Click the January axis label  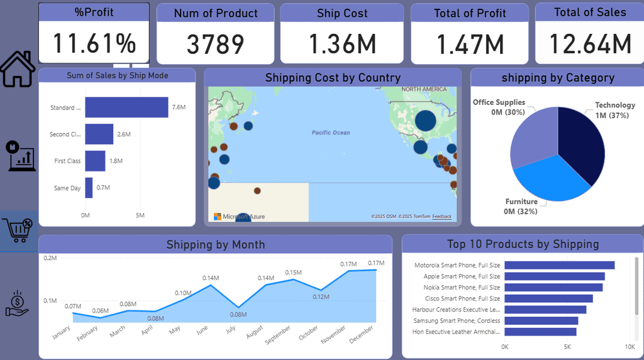pyautogui.click(x=62, y=332)
